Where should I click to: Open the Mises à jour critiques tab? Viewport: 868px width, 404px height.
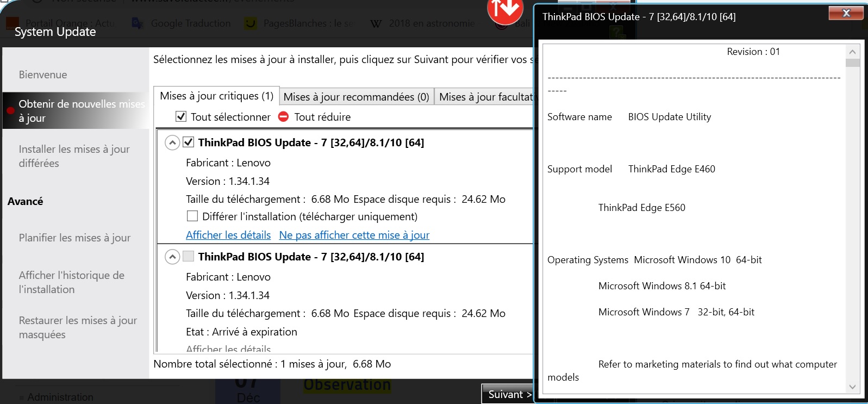(216, 96)
